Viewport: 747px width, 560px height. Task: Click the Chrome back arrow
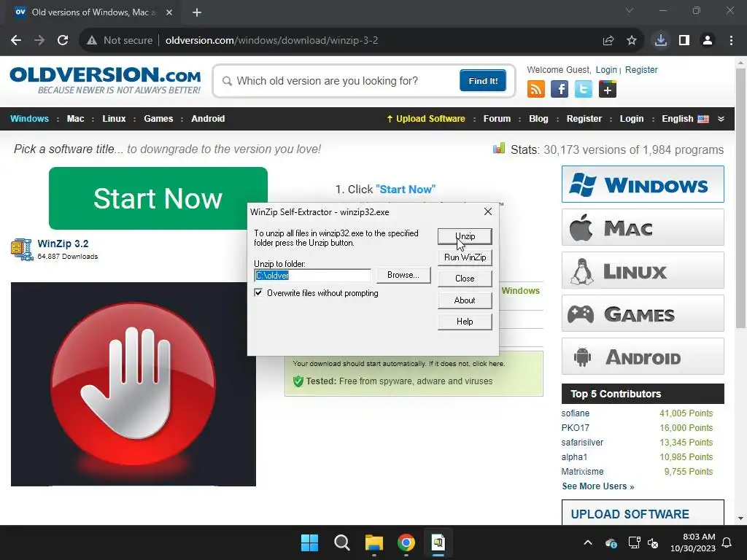pyautogui.click(x=16, y=41)
